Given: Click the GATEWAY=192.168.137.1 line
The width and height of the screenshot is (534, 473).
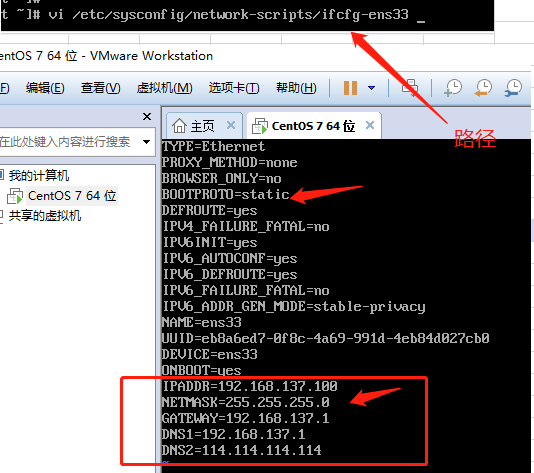Looking at the screenshot, I should [246, 418].
